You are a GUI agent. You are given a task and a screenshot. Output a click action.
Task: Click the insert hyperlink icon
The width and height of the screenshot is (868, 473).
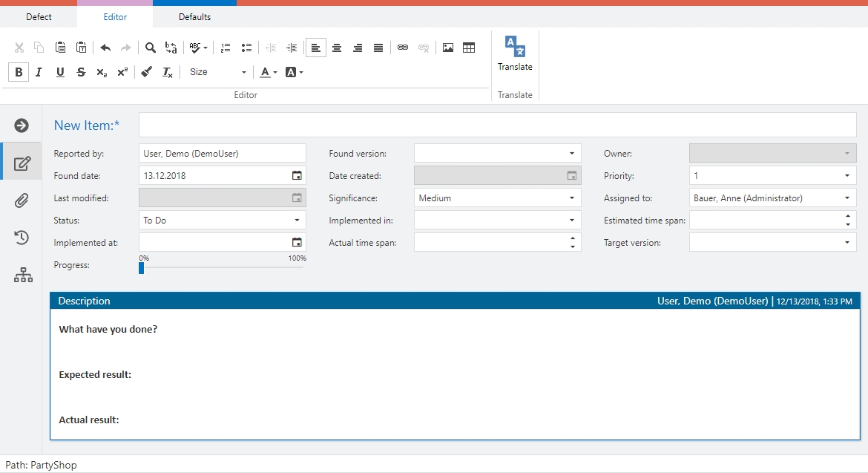[403, 48]
